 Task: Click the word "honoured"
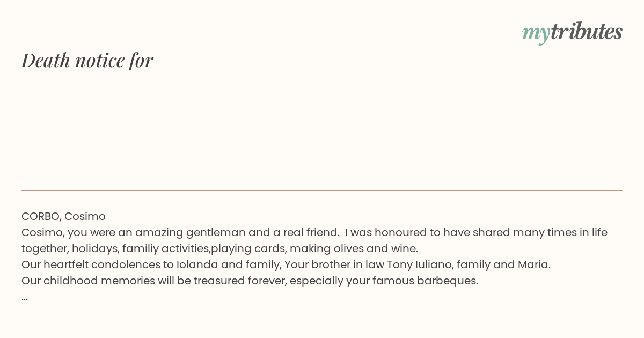[399, 232]
